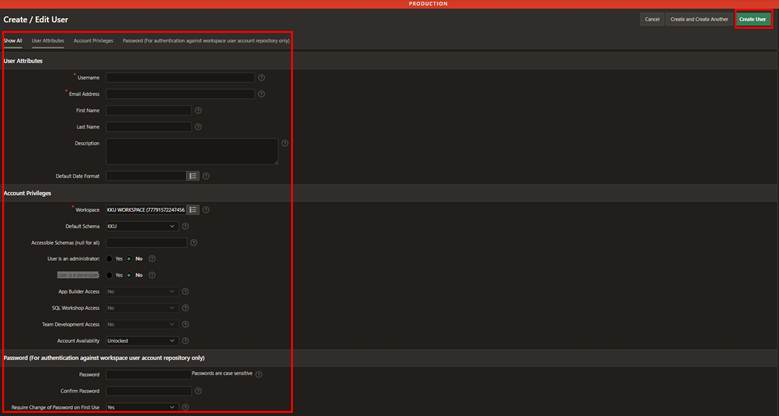Screen dimensions: 779x416
Task: Click into the Email Address input field
Action: (x=180, y=94)
